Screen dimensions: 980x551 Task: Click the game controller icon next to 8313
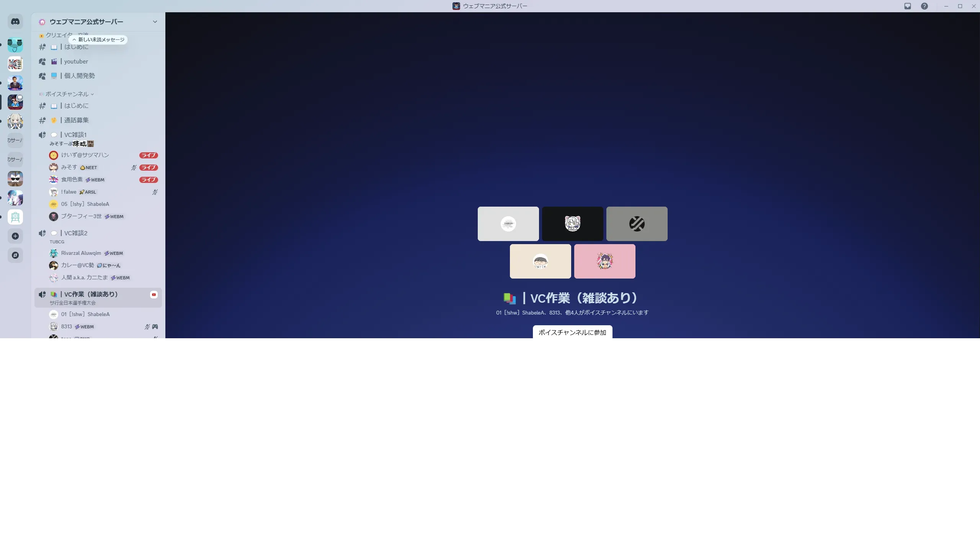pos(155,327)
